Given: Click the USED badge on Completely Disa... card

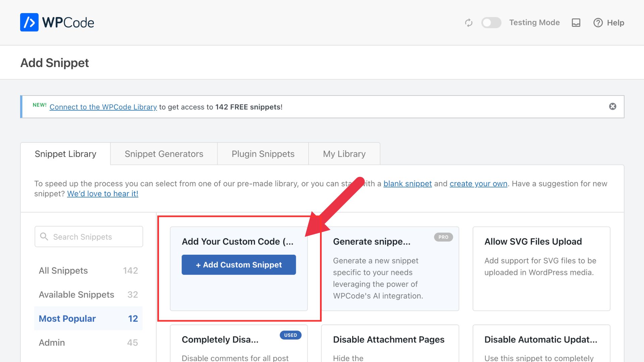Looking at the screenshot, I should point(290,335).
